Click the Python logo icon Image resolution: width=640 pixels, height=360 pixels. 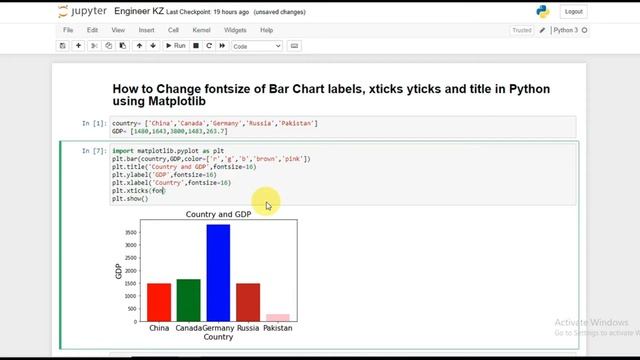[543, 11]
